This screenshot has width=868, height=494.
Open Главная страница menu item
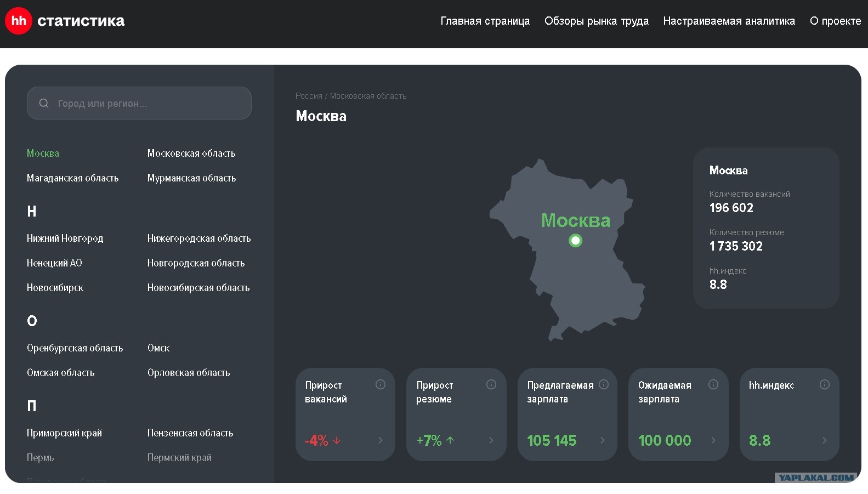click(x=485, y=21)
